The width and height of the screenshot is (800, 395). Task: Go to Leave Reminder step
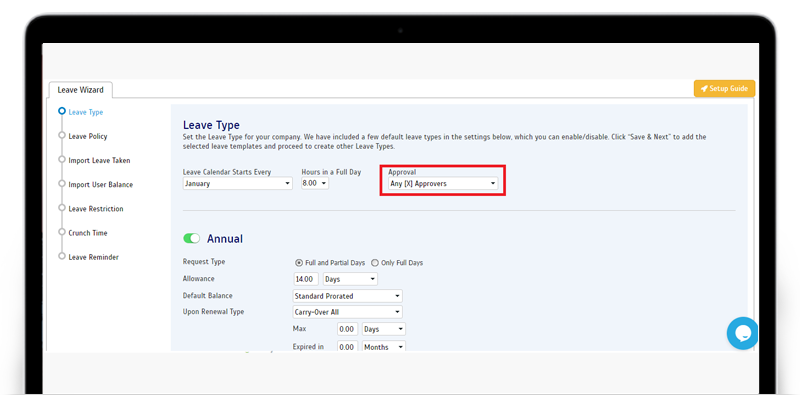pos(93,257)
